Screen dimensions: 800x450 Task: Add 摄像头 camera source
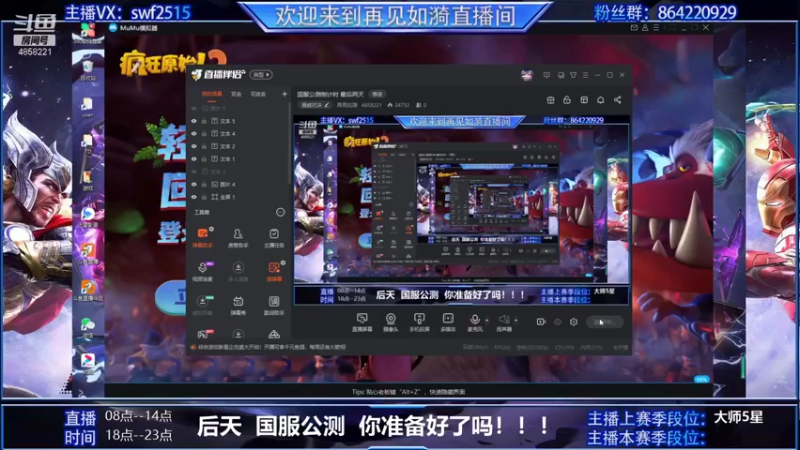[390, 322]
